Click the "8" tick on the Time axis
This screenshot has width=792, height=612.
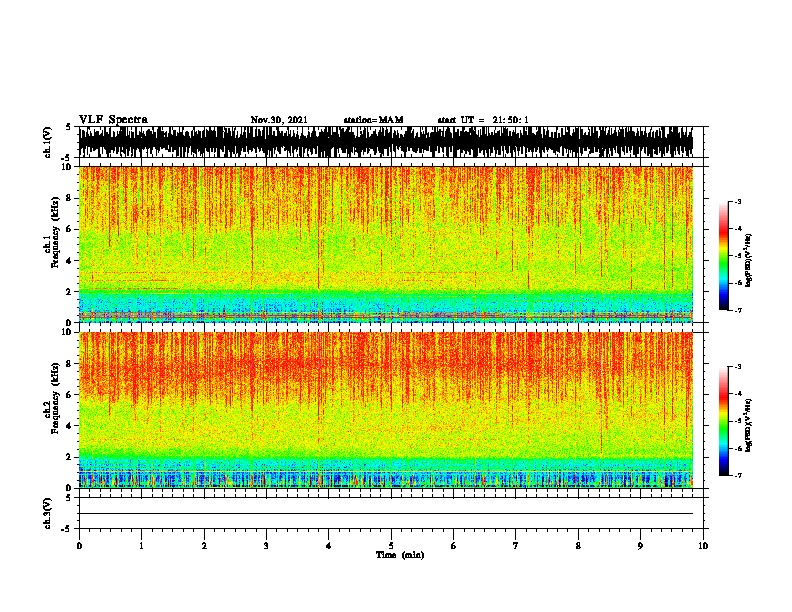(578, 546)
